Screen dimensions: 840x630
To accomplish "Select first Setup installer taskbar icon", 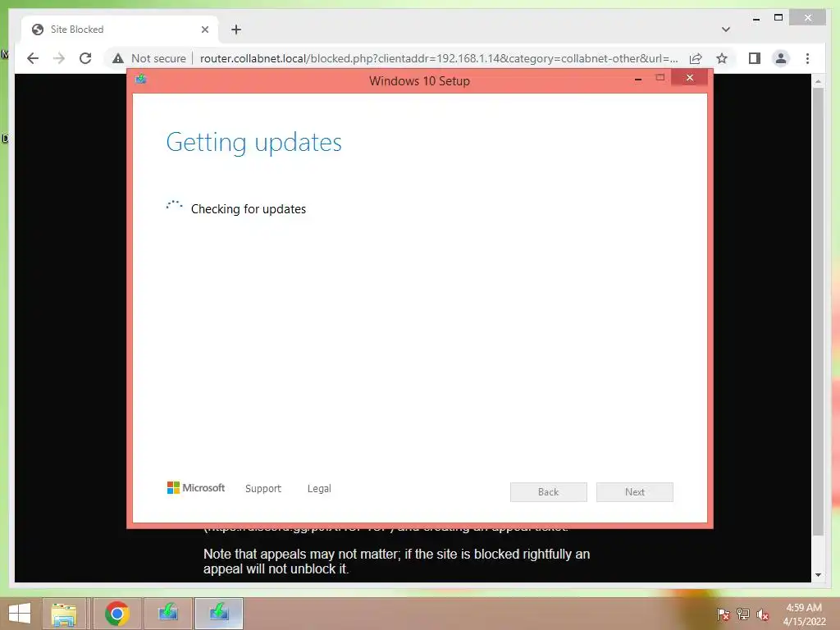I will (167, 614).
